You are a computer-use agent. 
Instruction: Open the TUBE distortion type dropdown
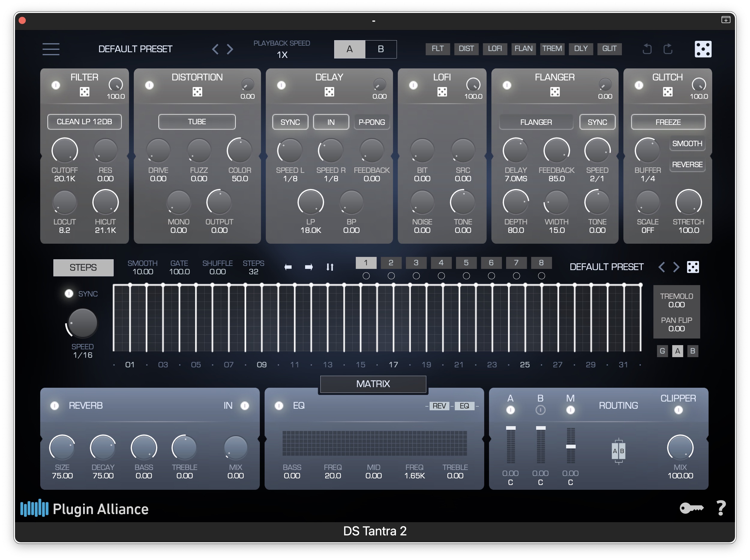point(197,122)
